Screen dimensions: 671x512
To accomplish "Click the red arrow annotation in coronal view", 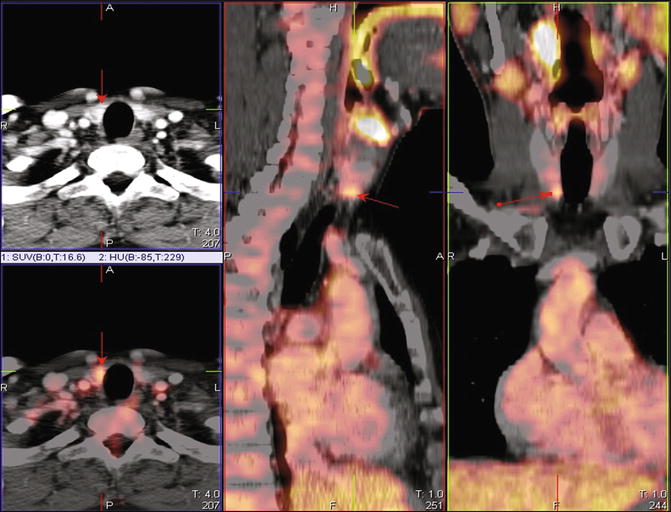I will pyautogui.click(x=522, y=198).
